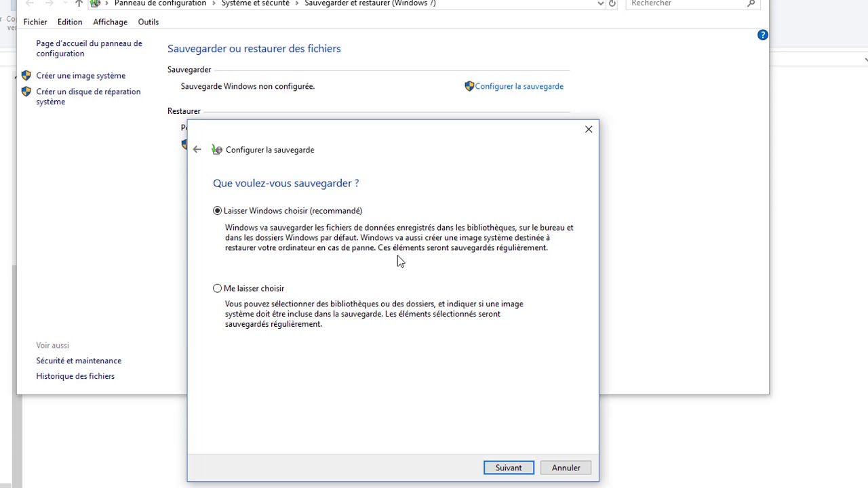
Task: Expand the chevron after Panneau de configuration breadcrumb
Action: (214, 3)
